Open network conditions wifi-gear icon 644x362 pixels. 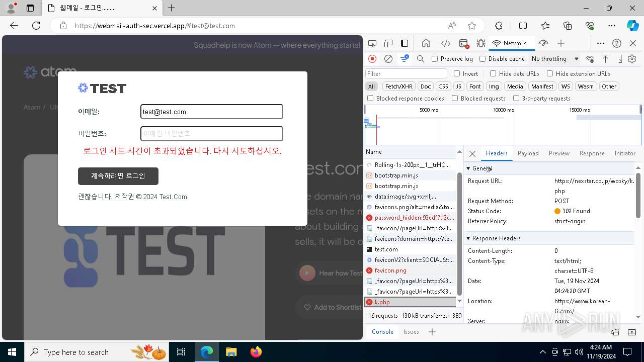tap(590, 59)
